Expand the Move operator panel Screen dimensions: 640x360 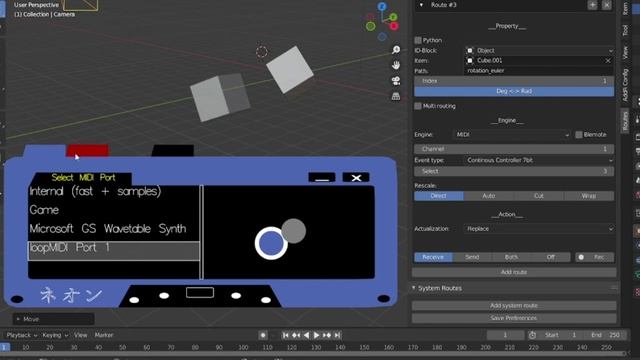pyautogui.click(x=53, y=319)
